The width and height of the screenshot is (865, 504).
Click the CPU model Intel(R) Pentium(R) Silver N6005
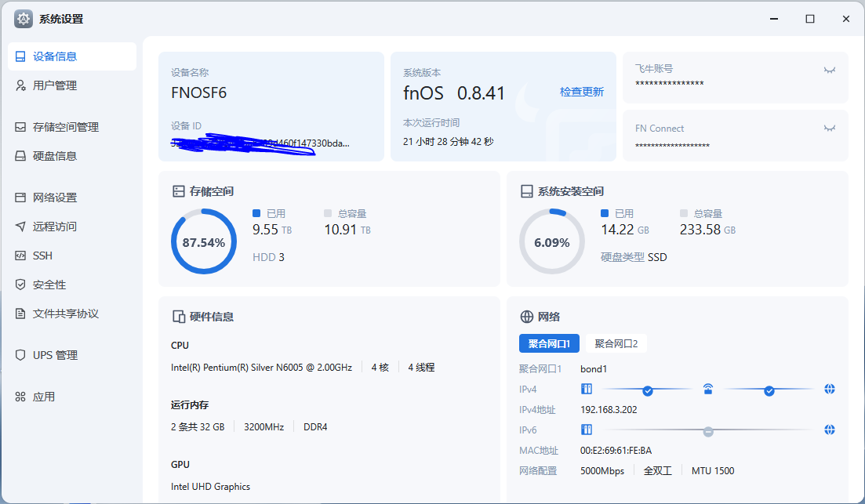tap(261, 368)
